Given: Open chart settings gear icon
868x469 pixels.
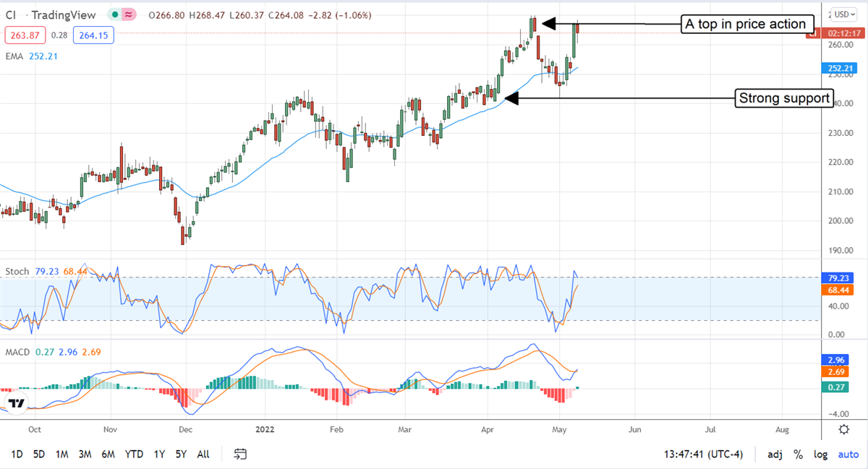Looking at the screenshot, I should [x=843, y=429].
